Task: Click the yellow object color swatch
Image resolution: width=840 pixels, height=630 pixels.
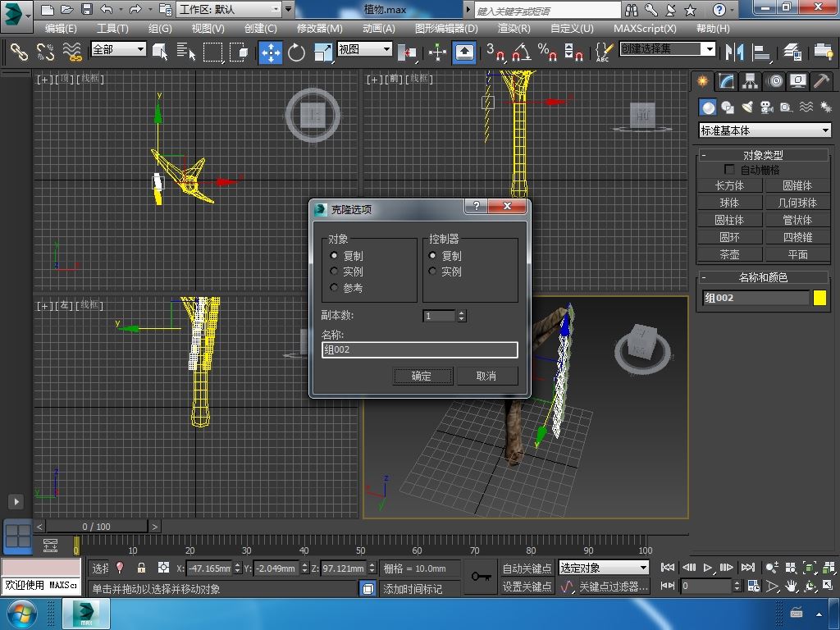Action: (819, 298)
